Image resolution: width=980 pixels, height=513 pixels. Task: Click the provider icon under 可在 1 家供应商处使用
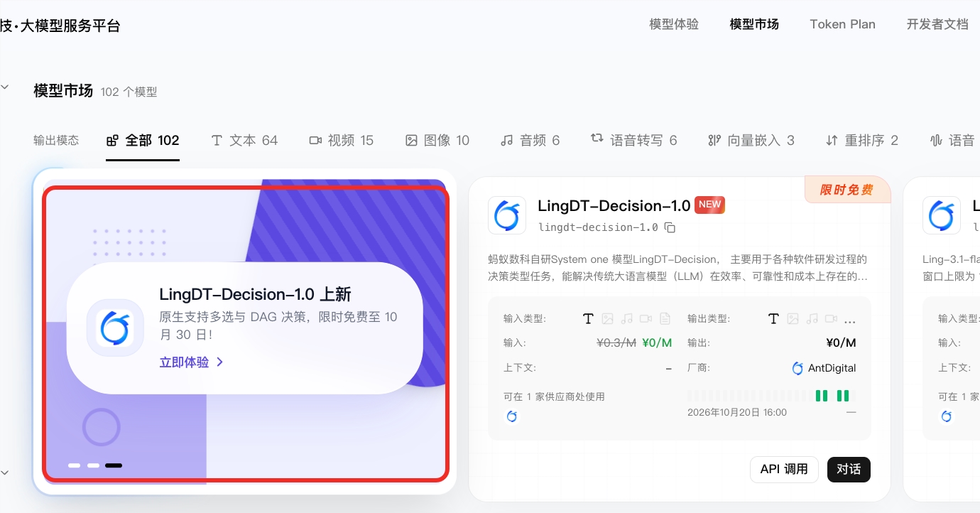[511, 416]
